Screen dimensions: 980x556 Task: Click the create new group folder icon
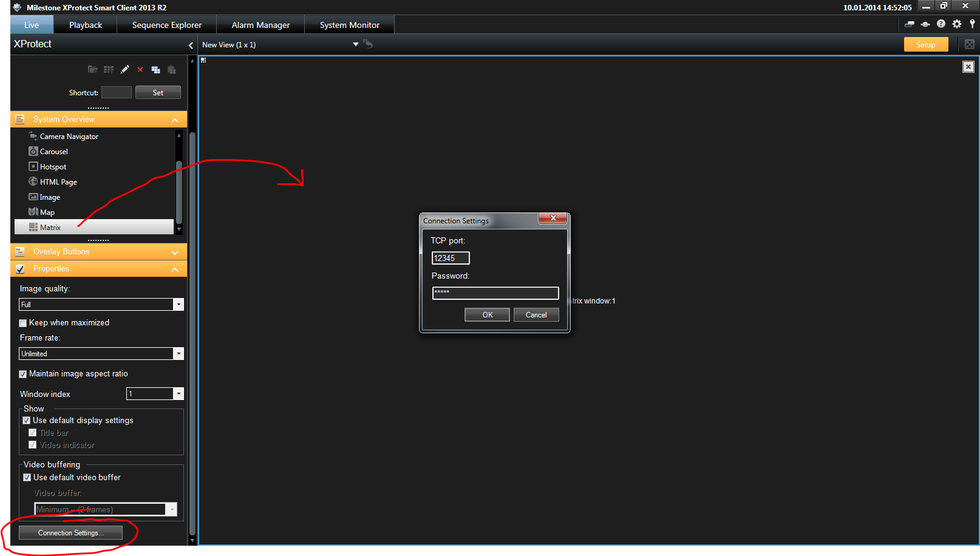click(x=92, y=70)
